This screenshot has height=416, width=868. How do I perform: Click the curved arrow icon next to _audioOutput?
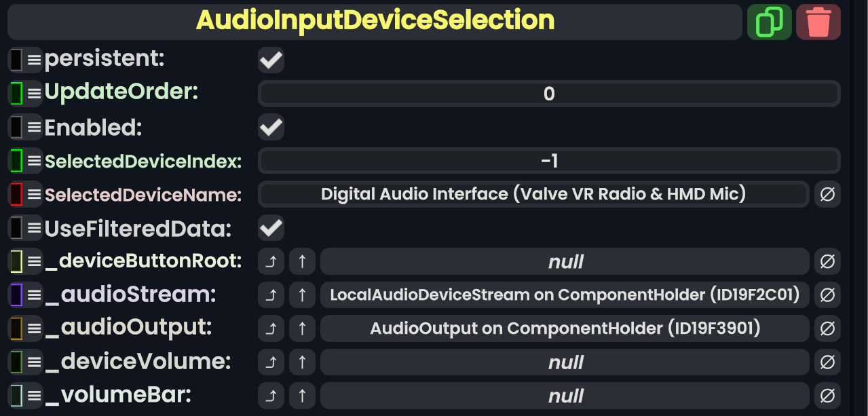pos(271,328)
